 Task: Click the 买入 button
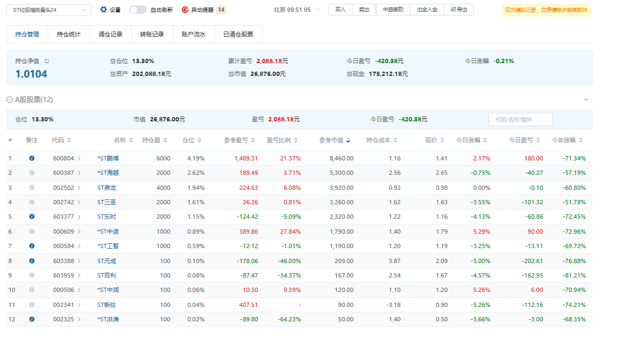(x=340, y=10)
